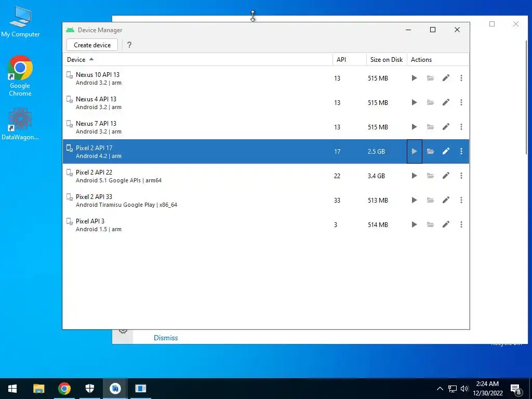The image size is (532, 399).
Task: Edit the Nexus 4 API 13 device
Action: 446,102
